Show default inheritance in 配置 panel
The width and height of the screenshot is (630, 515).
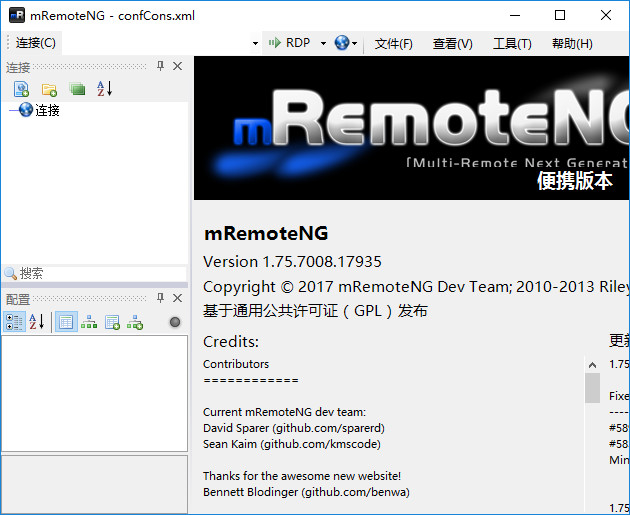(x=135, y=322)
